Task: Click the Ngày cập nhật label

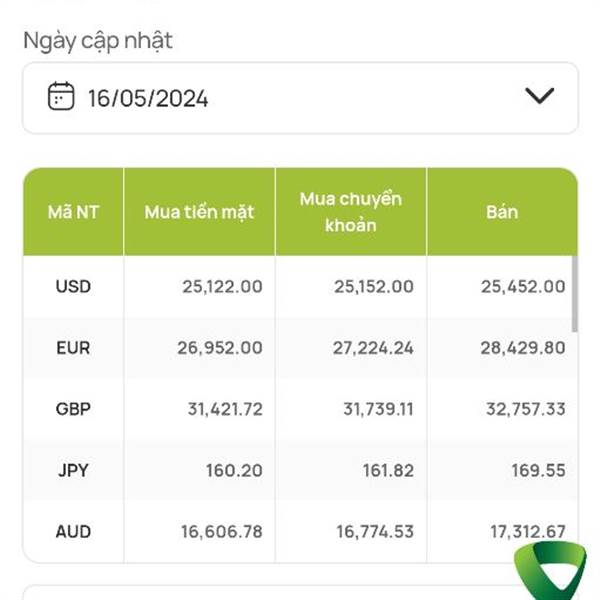Action: point(98,41)
